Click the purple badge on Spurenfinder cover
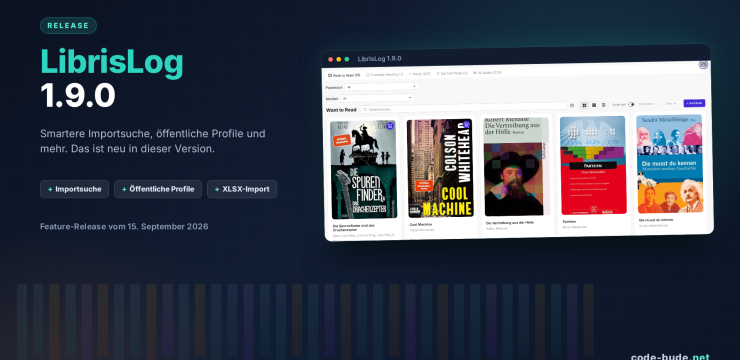The height and width of the screenshot is (360, 740). tap(390, 126)
